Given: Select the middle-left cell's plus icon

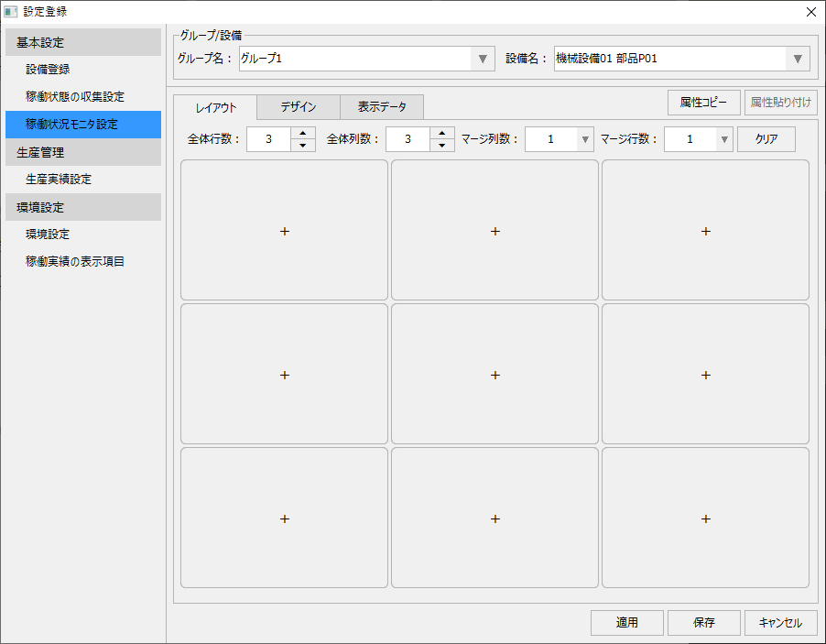Looking at the screenshot, I should coord(284,375).
